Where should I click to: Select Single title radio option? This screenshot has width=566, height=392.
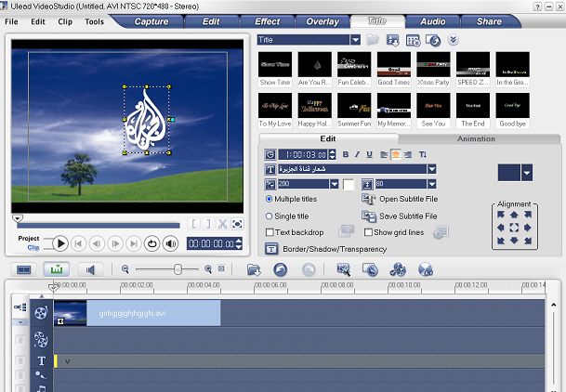click(x=269, y=216)
